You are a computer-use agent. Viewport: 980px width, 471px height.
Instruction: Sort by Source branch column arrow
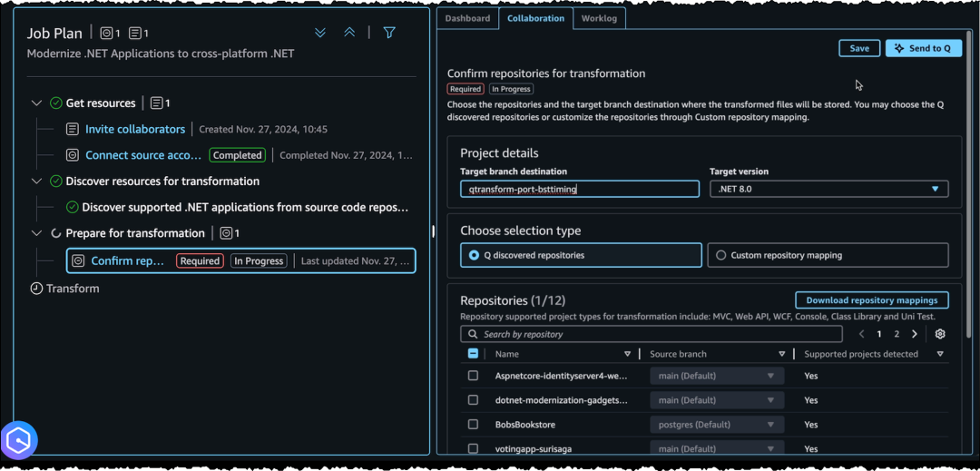coord(782,354)
